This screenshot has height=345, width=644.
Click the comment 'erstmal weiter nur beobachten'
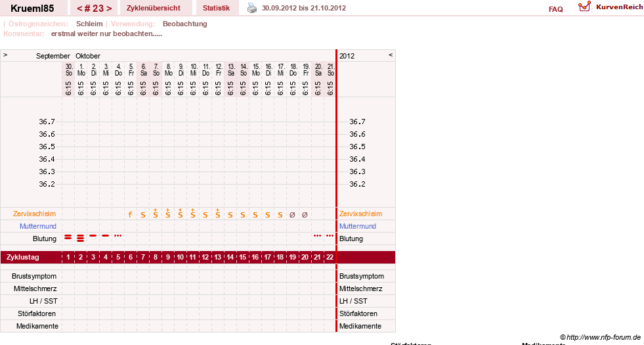point(106,34)
